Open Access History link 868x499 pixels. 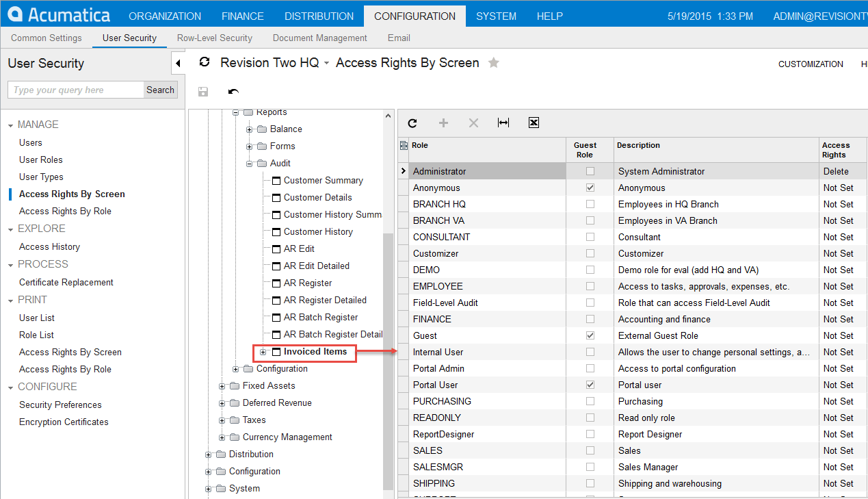49,246
